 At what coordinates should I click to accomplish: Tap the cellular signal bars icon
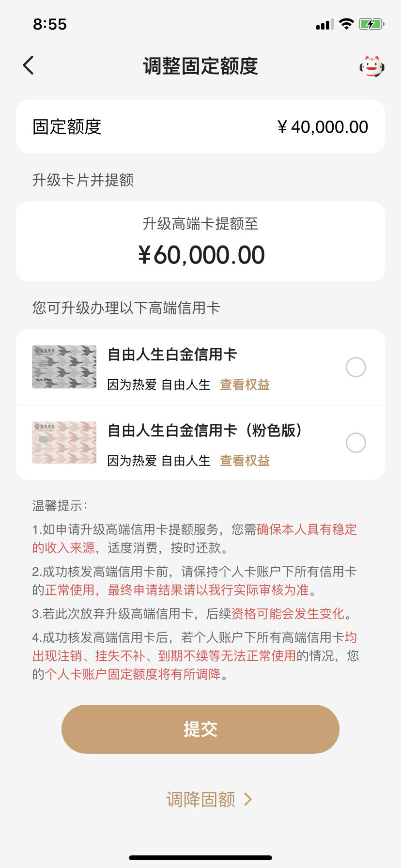coord(325,24)
